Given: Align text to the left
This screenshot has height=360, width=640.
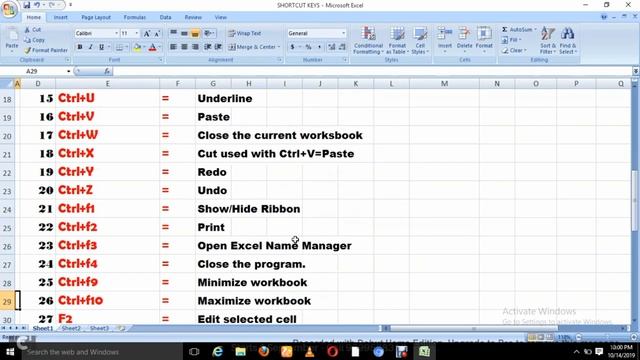Looking at the screenshot, I should [173, 47].
